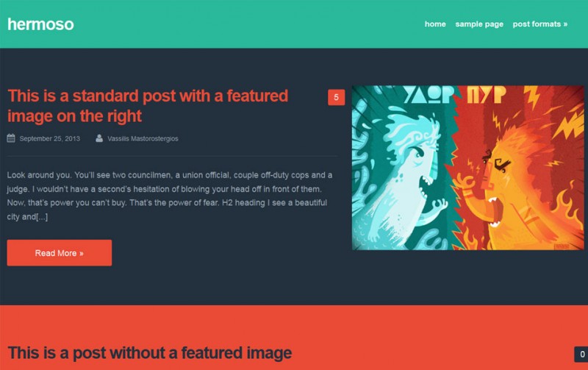588x370 pixels.
Task: Click the arrow on the Read More button
Action: [82, 253]
